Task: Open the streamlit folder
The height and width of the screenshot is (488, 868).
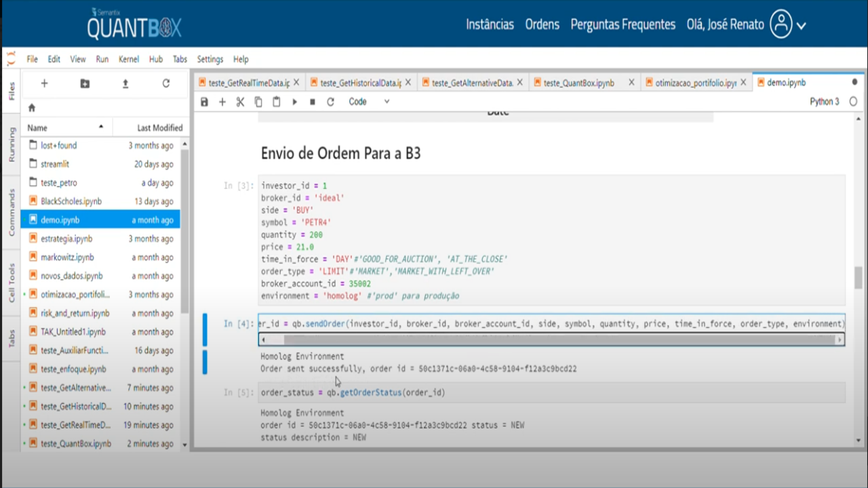Action: (102, 164)
